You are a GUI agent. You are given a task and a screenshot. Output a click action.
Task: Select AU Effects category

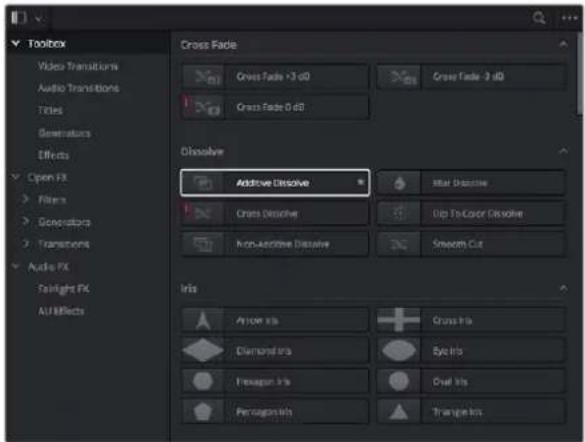[61, 311]
